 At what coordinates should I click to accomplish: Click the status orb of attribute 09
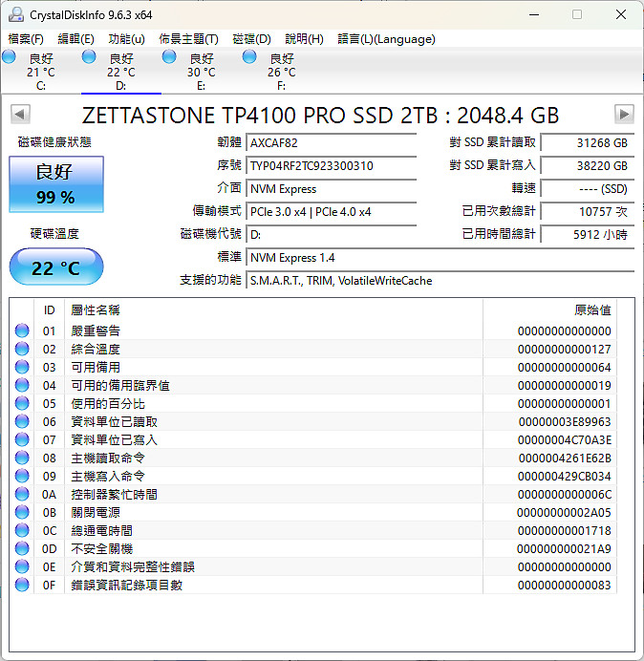22,476
